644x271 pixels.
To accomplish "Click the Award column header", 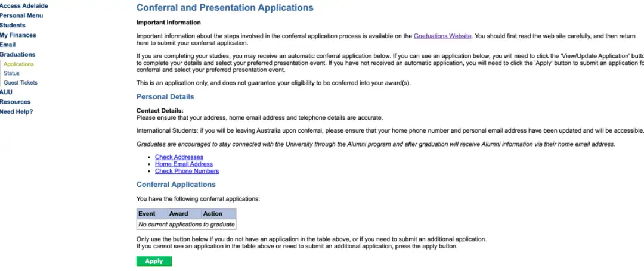I will click(x=184, y=214).
